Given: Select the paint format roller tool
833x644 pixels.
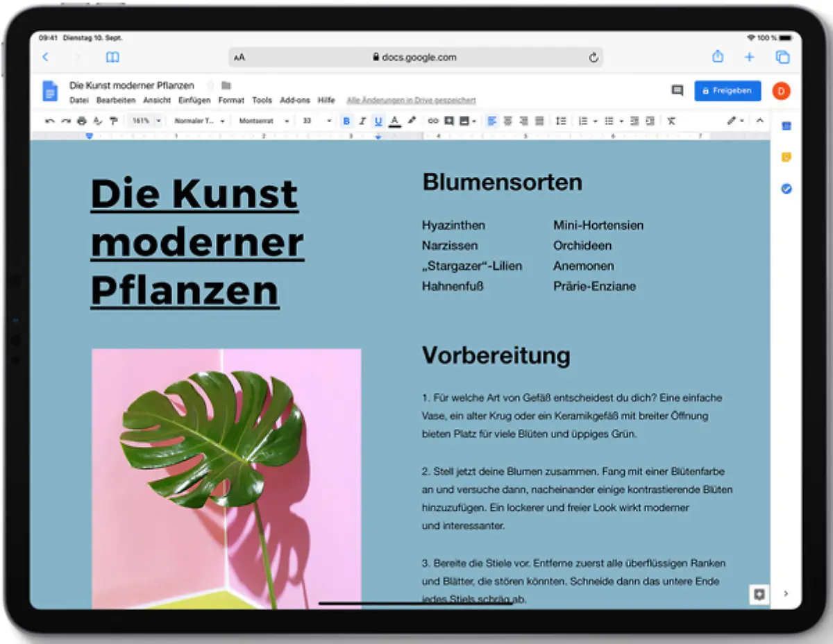Looking at the screenshot, I should point(113,121).
